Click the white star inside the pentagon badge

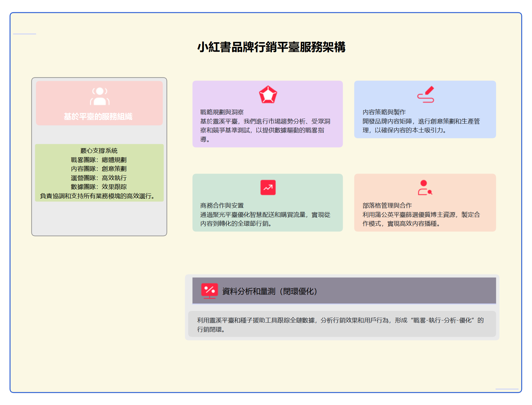(268, 95)
